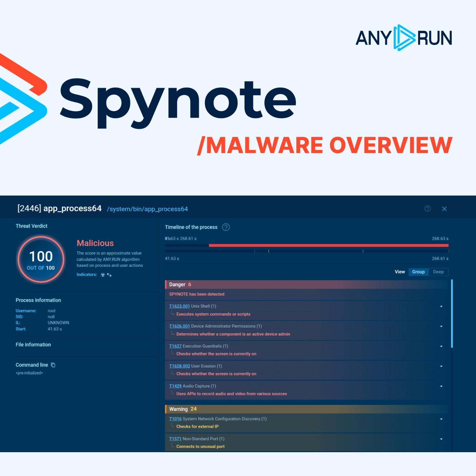Select the IL value UNKNOWN
Viewport: 476px width, 476px height.
(x=59, y=323)
